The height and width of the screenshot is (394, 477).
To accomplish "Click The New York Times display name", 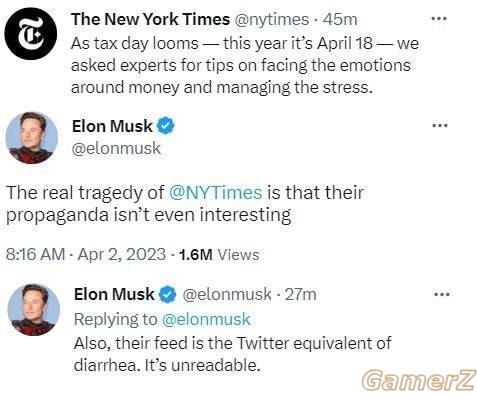I will point(150,19).
